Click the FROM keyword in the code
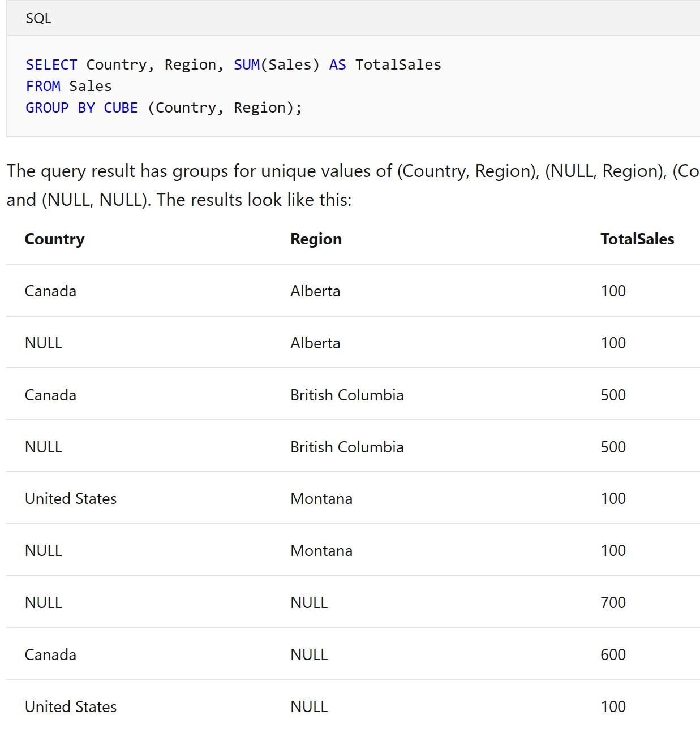The height and width of the screenshot is (737, 700). tap(43, 86)
